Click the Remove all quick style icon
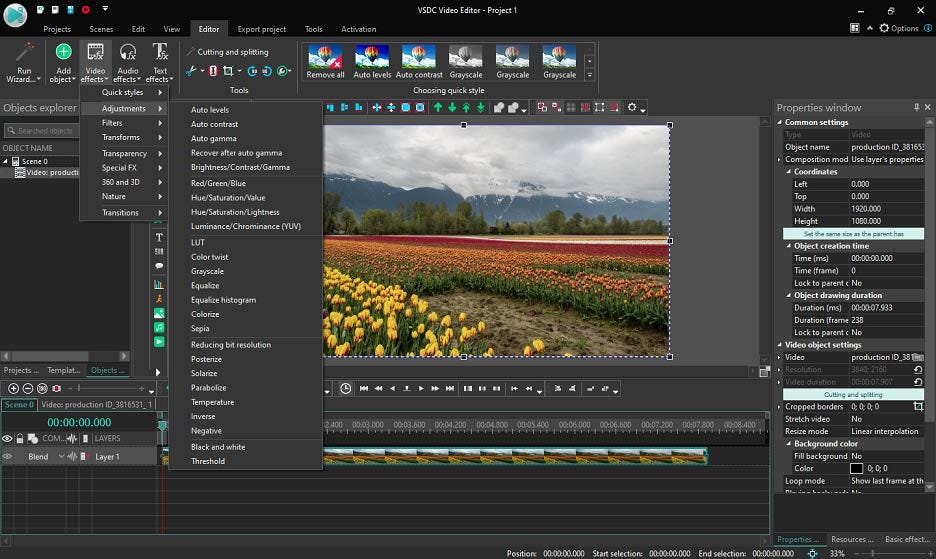 [x=325, y=57]
